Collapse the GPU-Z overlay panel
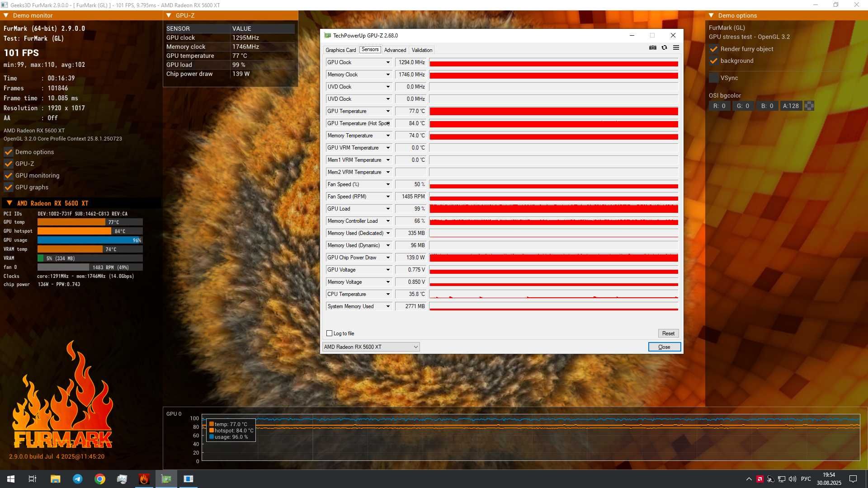Viewport: 868px width, 488px height. point(169,15)
